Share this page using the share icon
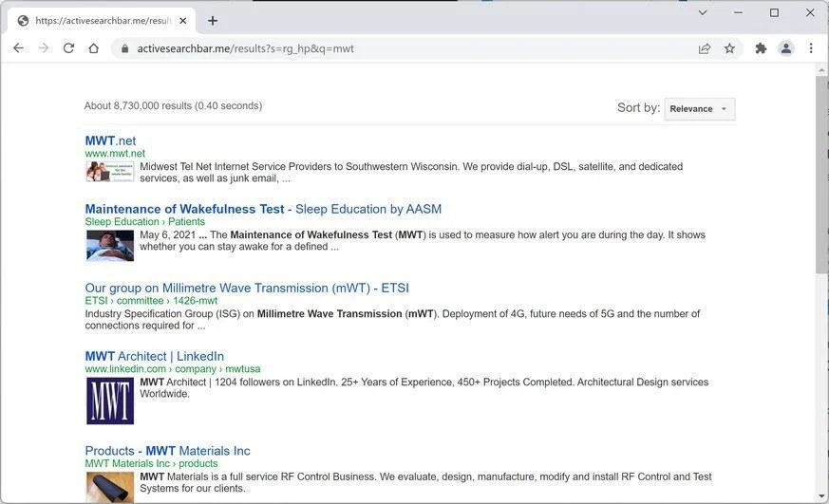The width and height of the screenshot is (829, 504). (x=705, y=48)
